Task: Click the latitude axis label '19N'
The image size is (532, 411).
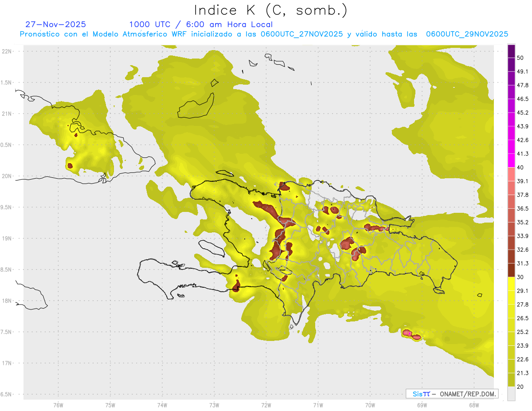Action: 8,239
